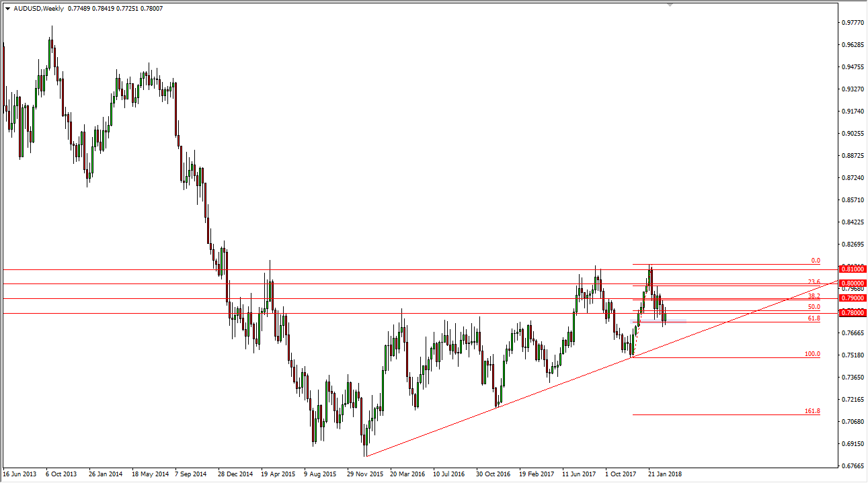Select the red 0.79000 price label

[x=853, y=298]
